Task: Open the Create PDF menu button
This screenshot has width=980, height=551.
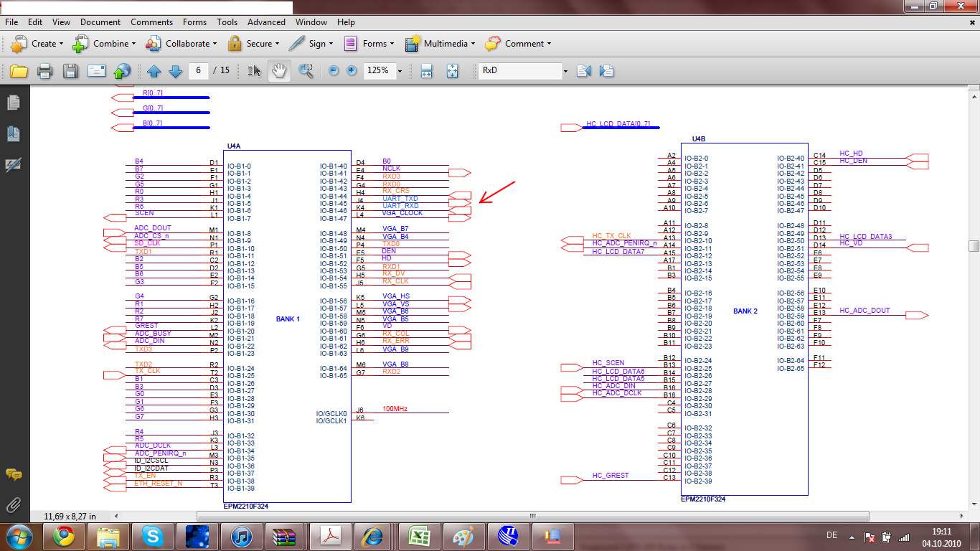Action: (x=37, y=44)
